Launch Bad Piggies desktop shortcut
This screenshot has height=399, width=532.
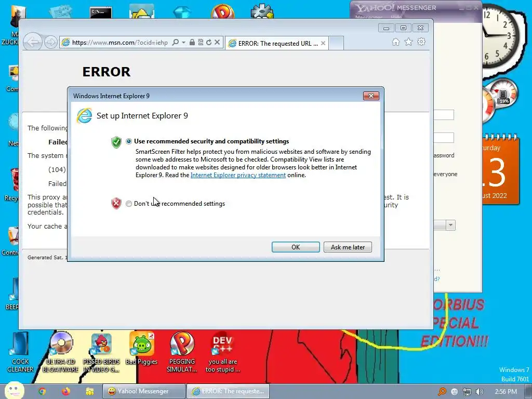pyautogui.click(x=141, y=349)
